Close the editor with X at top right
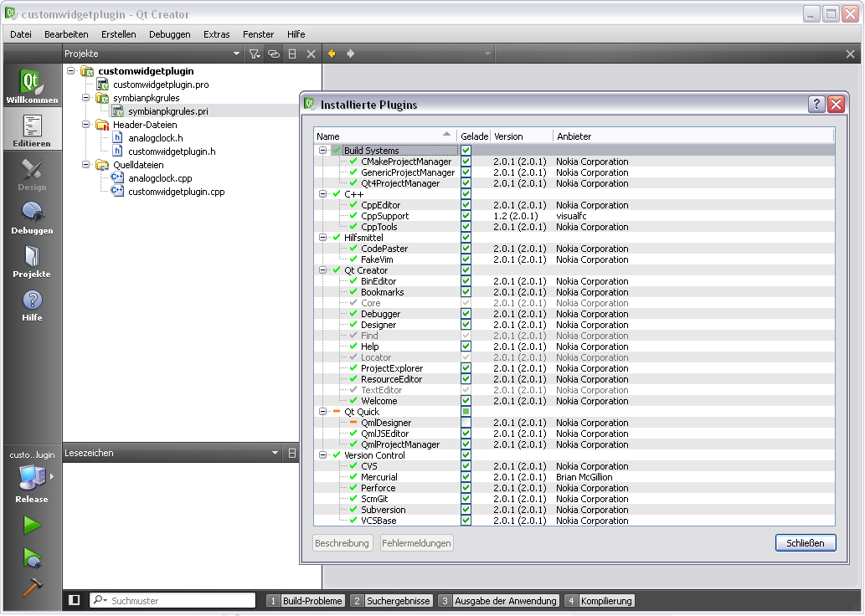Image resolution: width=865 pixels, height=616 pixels. click(850, 54)
